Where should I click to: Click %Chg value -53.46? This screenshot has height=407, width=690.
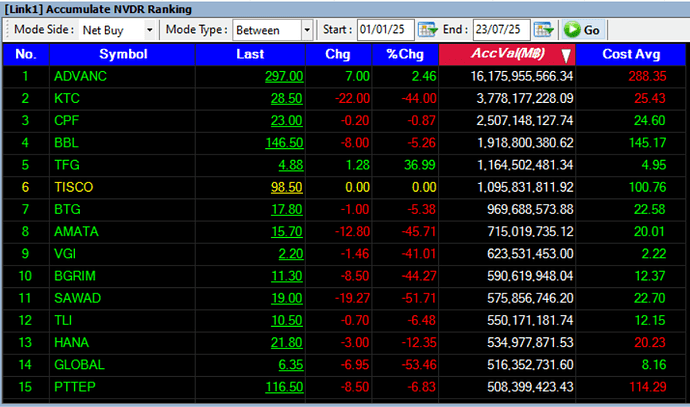coord(419,365)
